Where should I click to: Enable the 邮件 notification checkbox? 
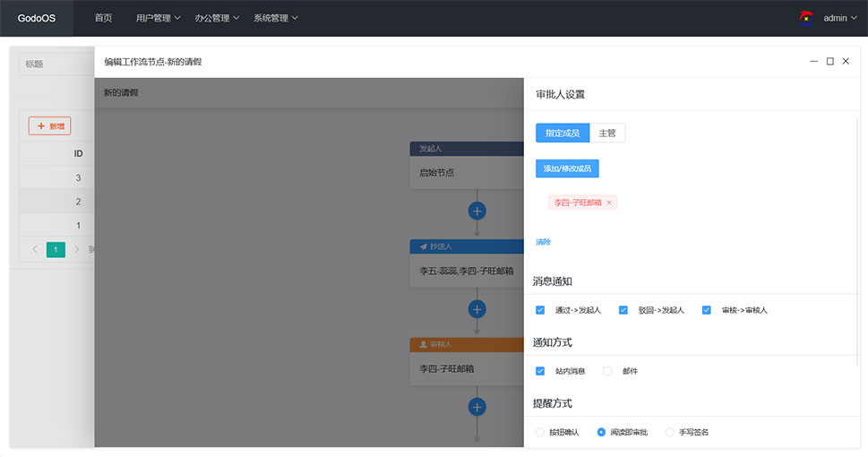(607, 371)
